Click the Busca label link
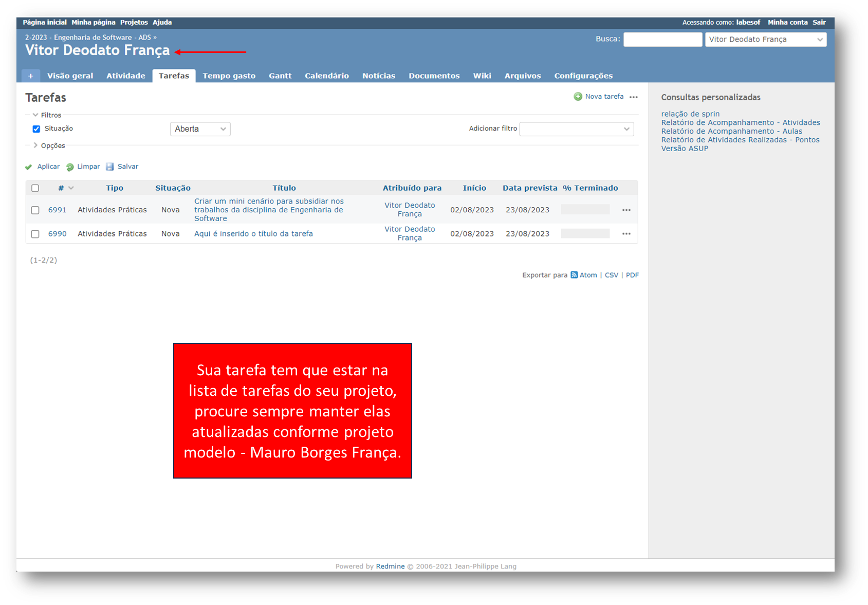Screen dimensions: 868x605 [x=608, y=39]
